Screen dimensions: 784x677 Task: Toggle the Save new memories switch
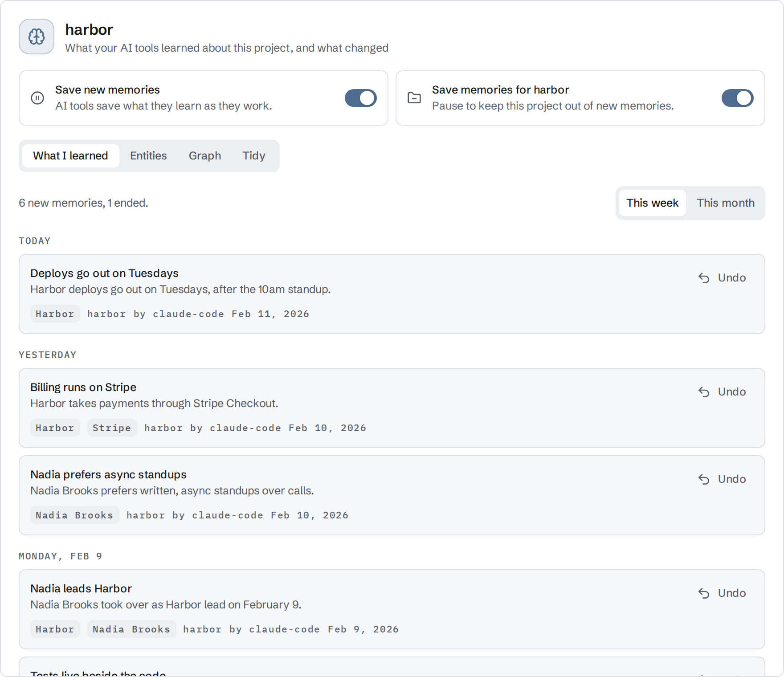pyautogui.click(x=361, y=98)
